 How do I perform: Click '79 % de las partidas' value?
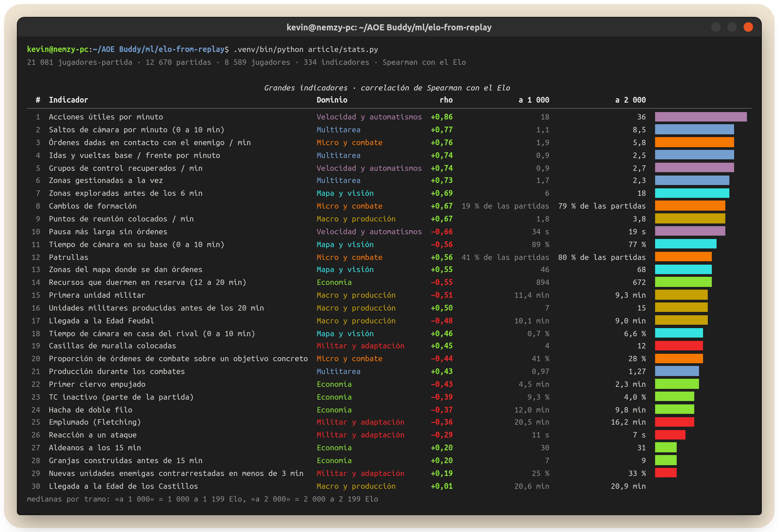pyautogui.click(x=602, y=206)
